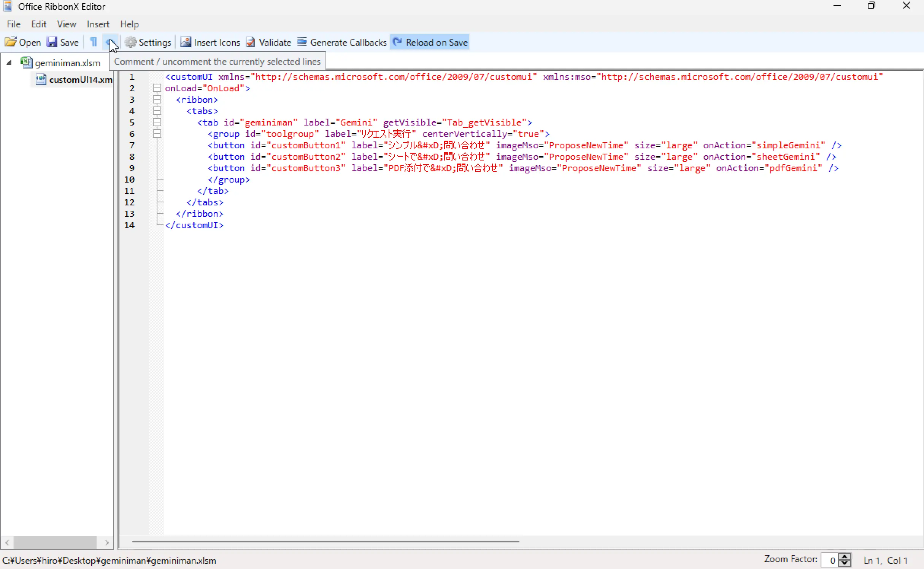924x569 pixels.
Task: Collapse the geminiman.xlsm tree node
Action: click(9, 63)
